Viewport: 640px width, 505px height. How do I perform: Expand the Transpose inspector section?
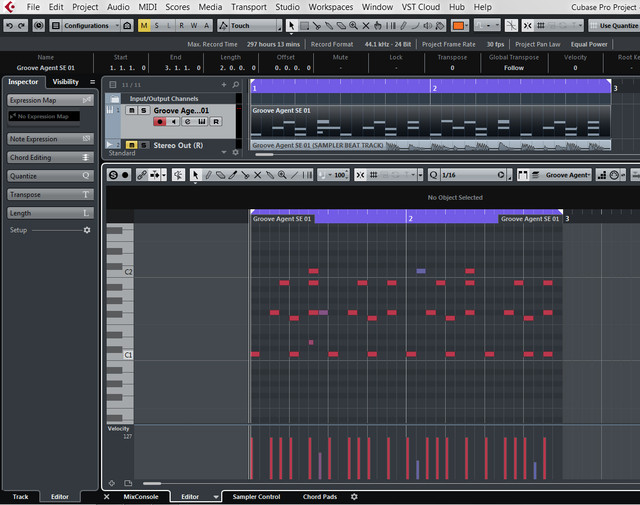pyautogui.click(x=50, y=195)
